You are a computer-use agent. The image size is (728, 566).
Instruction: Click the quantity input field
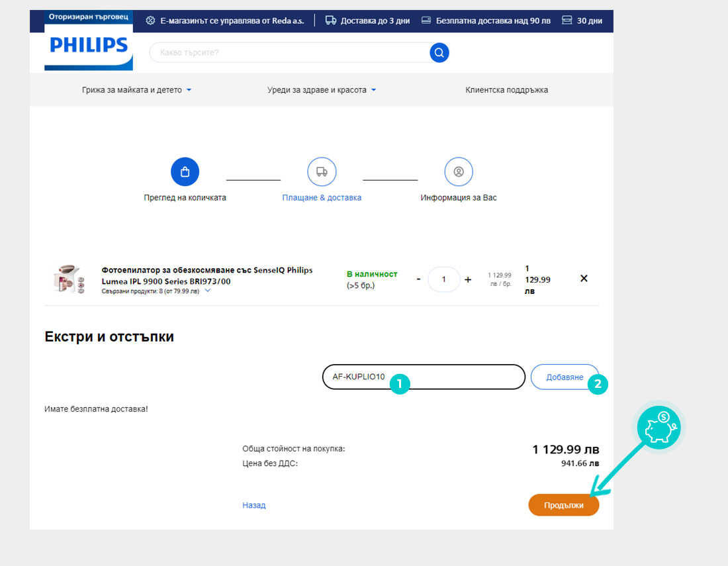(444, 279)
